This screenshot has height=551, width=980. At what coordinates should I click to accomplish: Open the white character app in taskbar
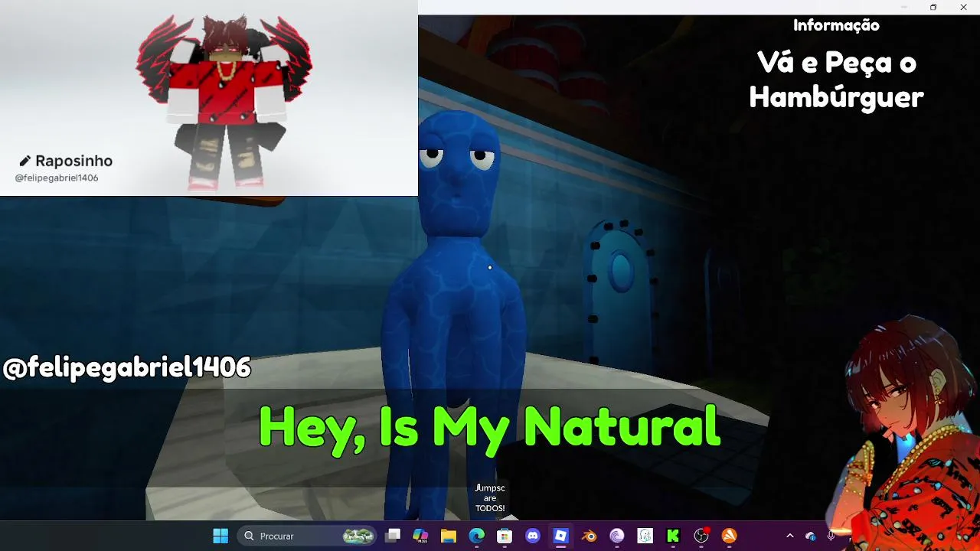pyautogui.click(x=645, y=536)
